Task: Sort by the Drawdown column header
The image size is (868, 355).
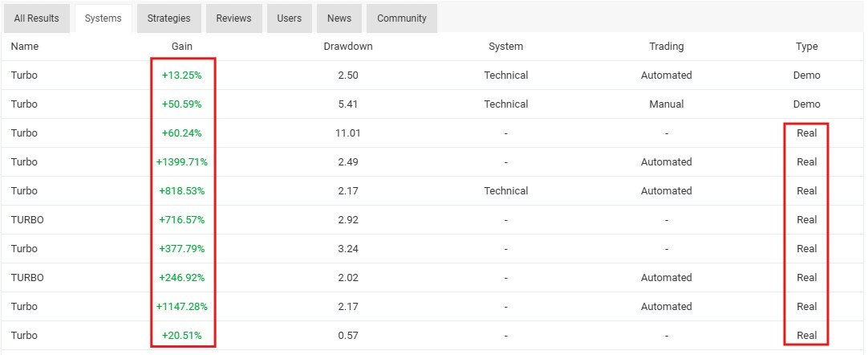Action: pos(347,47)
